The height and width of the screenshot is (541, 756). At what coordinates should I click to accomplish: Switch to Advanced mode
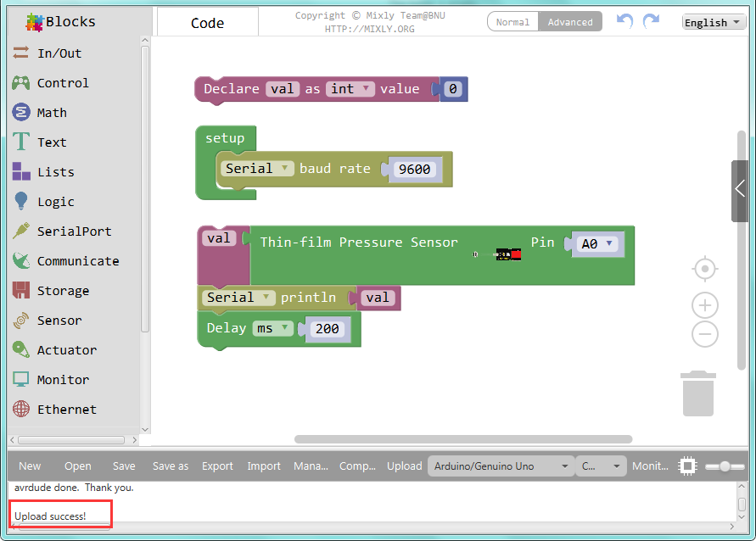[x=570, y=22]
